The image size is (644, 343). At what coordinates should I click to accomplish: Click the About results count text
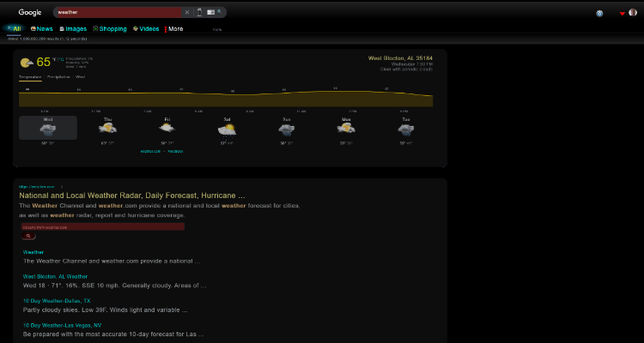pos(47,39)
